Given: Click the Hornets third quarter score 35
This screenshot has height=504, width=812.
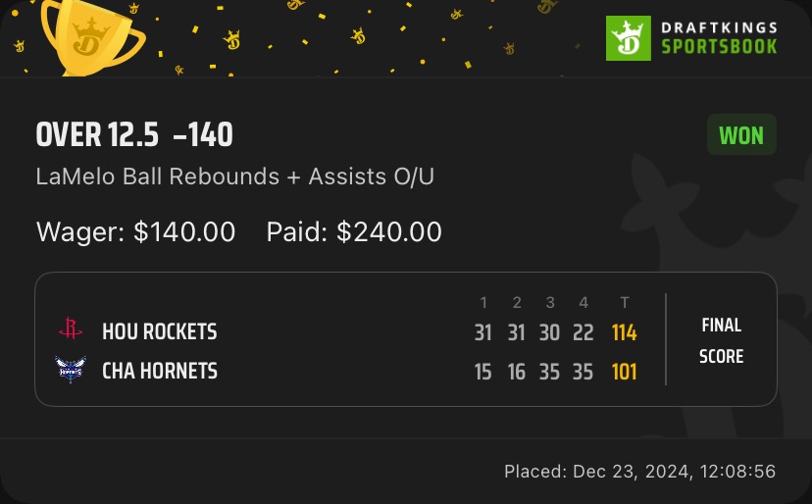Looking at the screenshot, I should [549, 371].
